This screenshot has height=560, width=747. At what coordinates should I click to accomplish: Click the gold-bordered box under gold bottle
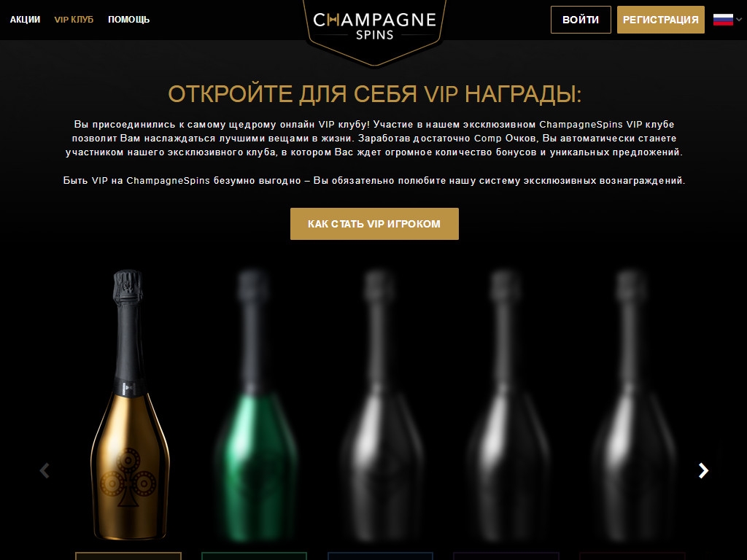point(128,556)
